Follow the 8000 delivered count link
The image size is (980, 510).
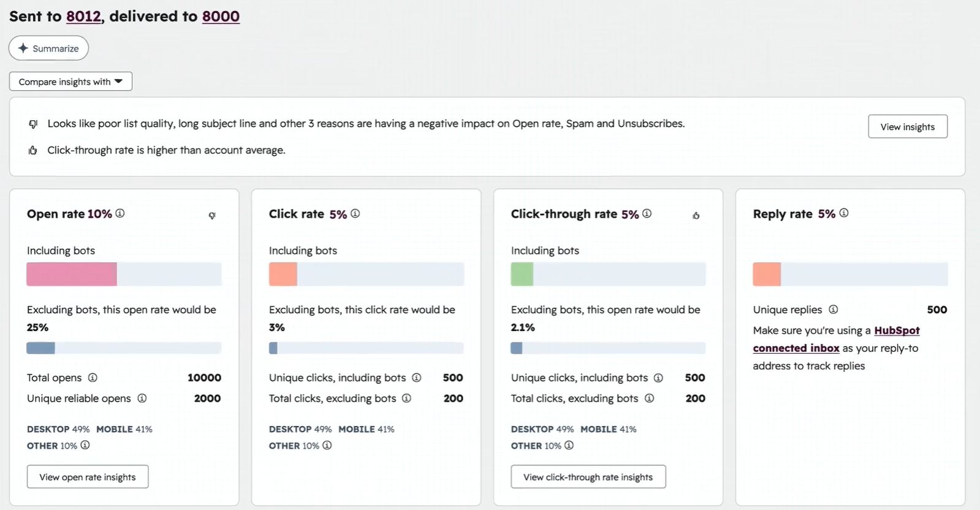pyautogui.click(x=221, y=17)
